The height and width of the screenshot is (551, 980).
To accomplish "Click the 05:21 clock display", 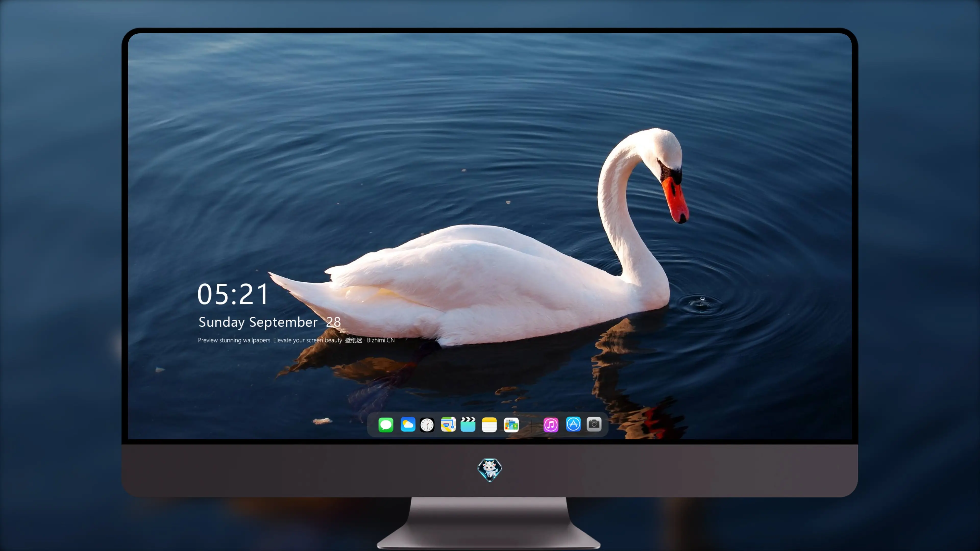I will pos(233,294).
